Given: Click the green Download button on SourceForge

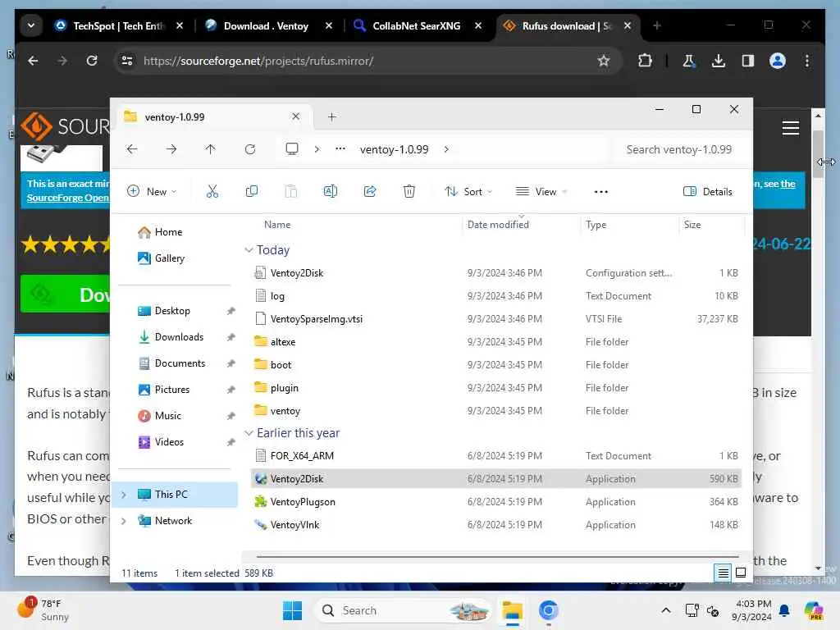Looking at the screenshot, I should [66, 294].
